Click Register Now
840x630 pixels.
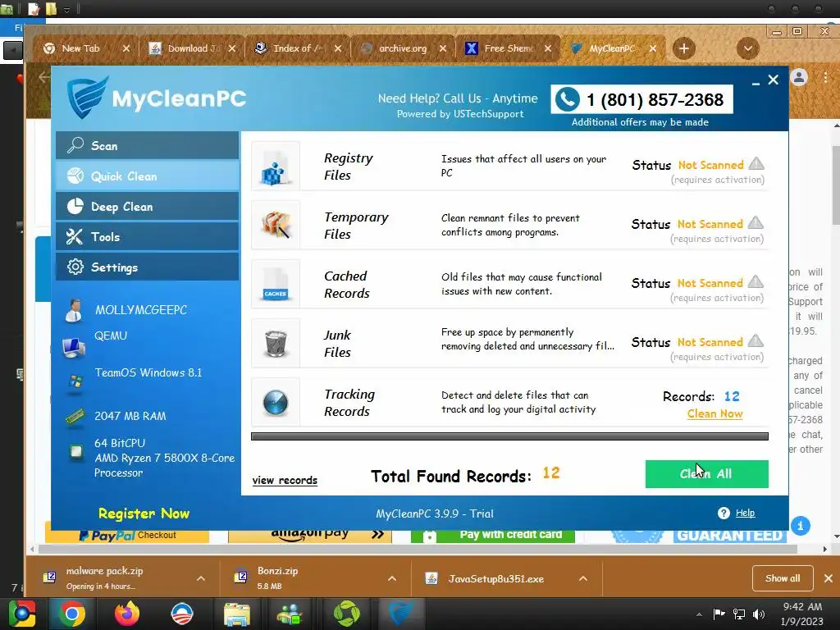(144, 514)
